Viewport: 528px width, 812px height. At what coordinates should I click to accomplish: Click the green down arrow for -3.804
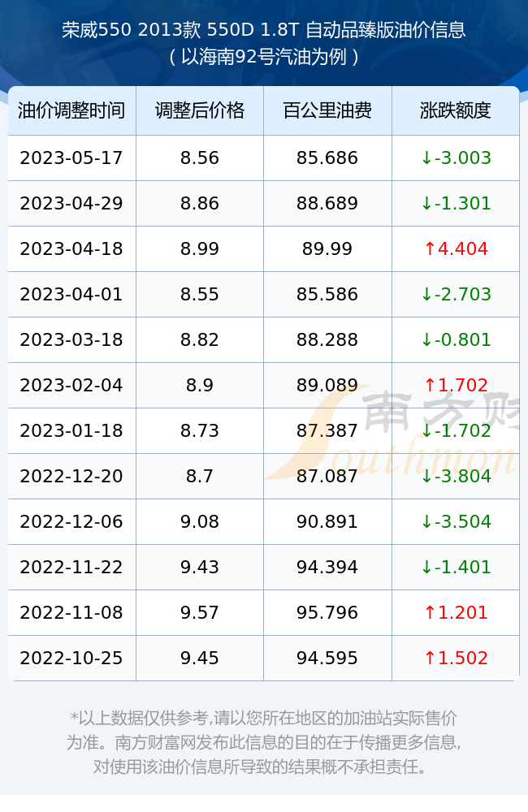[426, 477]
